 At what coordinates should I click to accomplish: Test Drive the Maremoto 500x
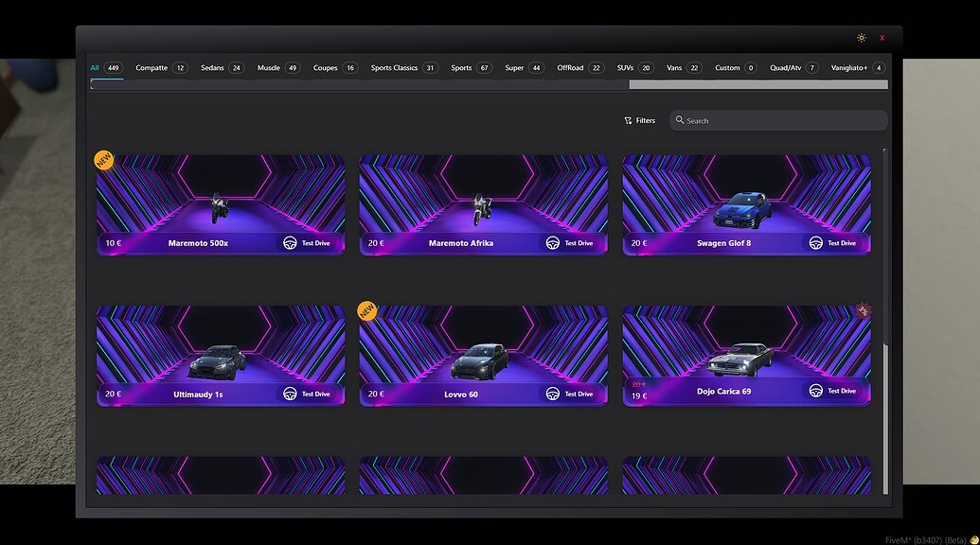[309, 243]
